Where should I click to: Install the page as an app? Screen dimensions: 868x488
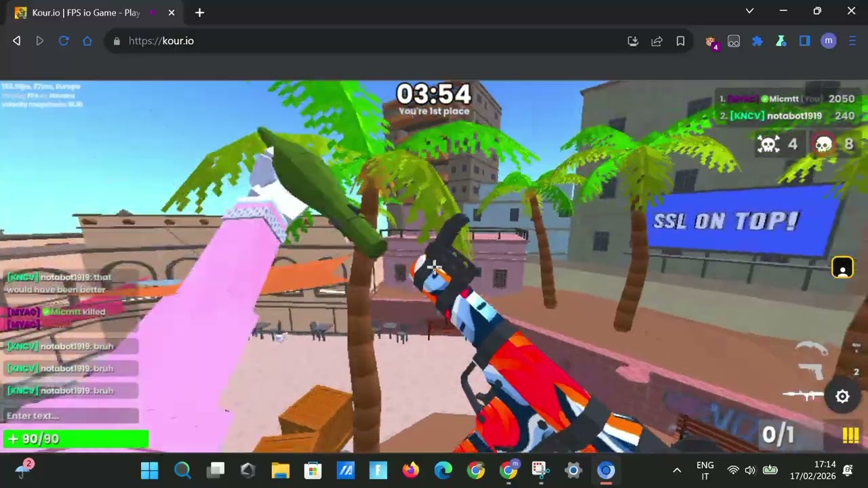(x=633, y=41)
